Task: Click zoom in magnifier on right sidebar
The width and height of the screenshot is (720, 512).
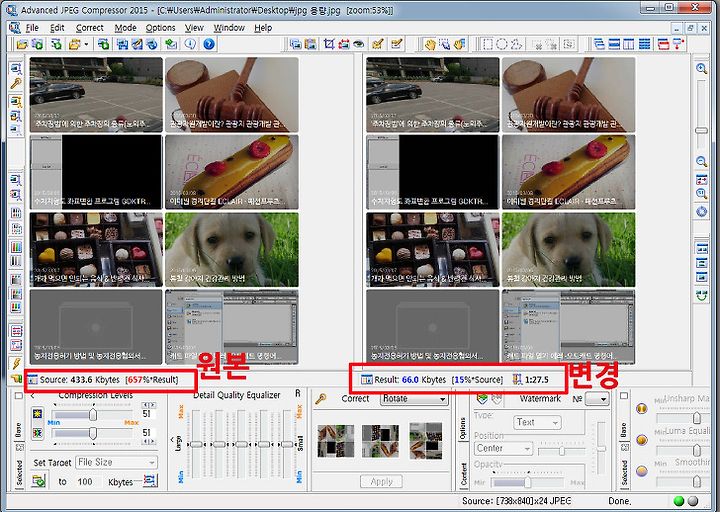Action: coord(701,69)
